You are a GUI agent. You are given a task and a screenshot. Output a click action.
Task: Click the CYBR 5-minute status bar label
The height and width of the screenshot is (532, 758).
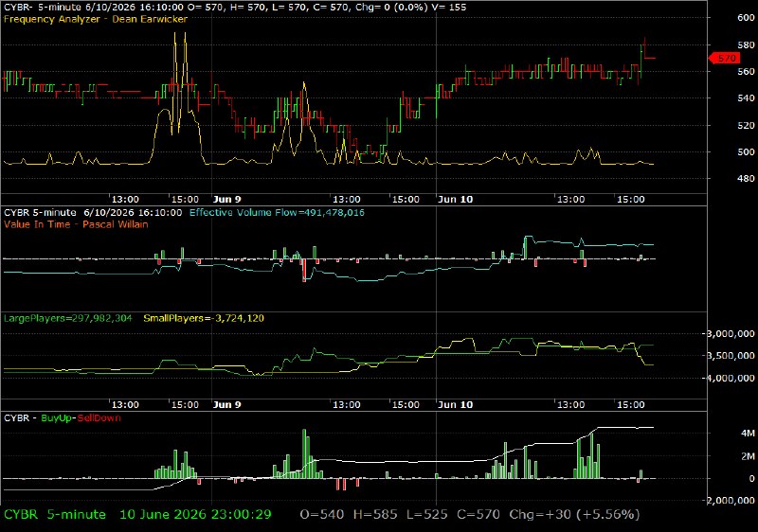[55, 515]
